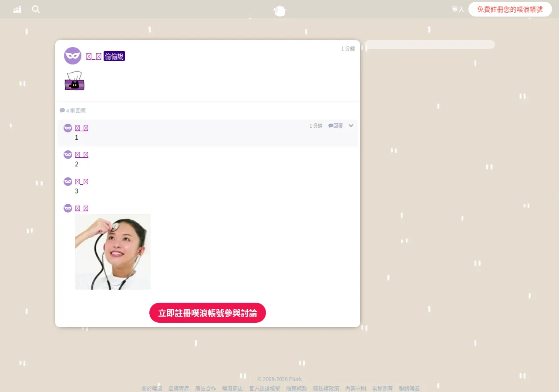
Task: Open footer link 官方認證帳號
Action: click(x=265, y=389)
